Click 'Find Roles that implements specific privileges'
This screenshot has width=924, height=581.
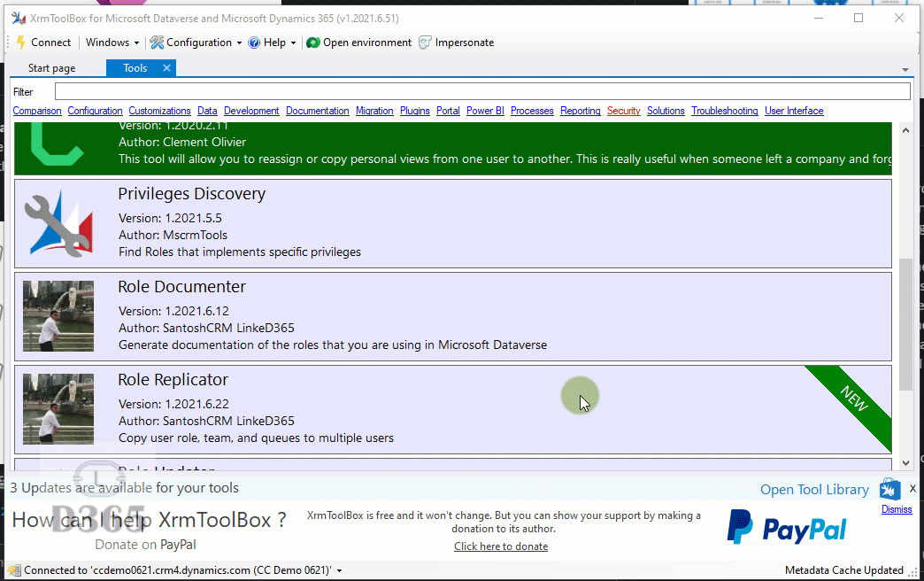click(240, 252)
